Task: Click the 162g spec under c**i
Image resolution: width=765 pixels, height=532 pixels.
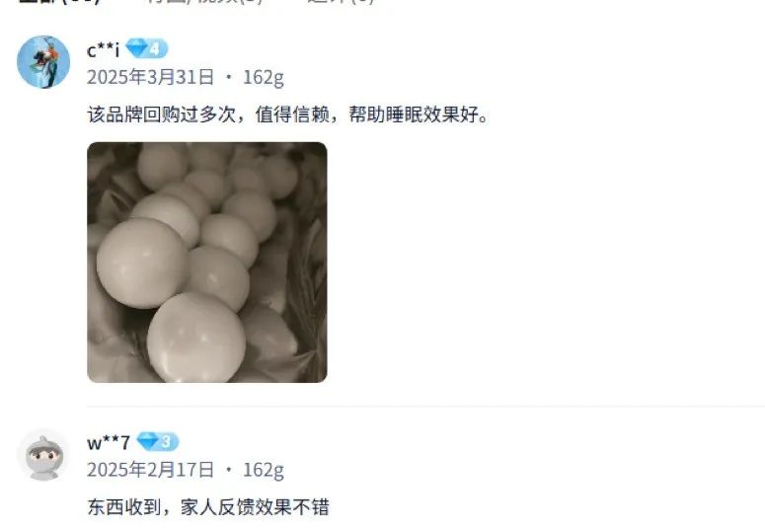Action: point(264,78)
